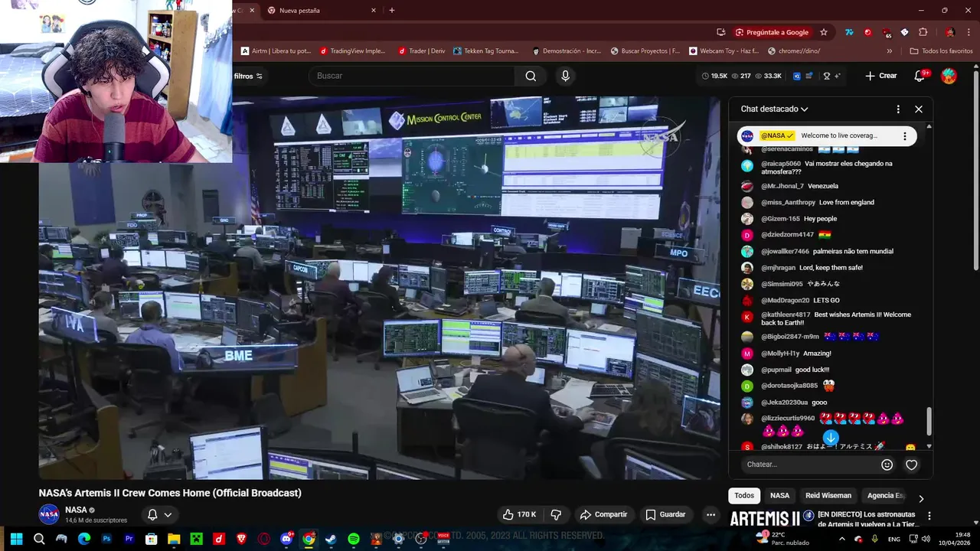The image size is (980, 551).
Task: Close the live chat panel
Action: tap(919, 109)
